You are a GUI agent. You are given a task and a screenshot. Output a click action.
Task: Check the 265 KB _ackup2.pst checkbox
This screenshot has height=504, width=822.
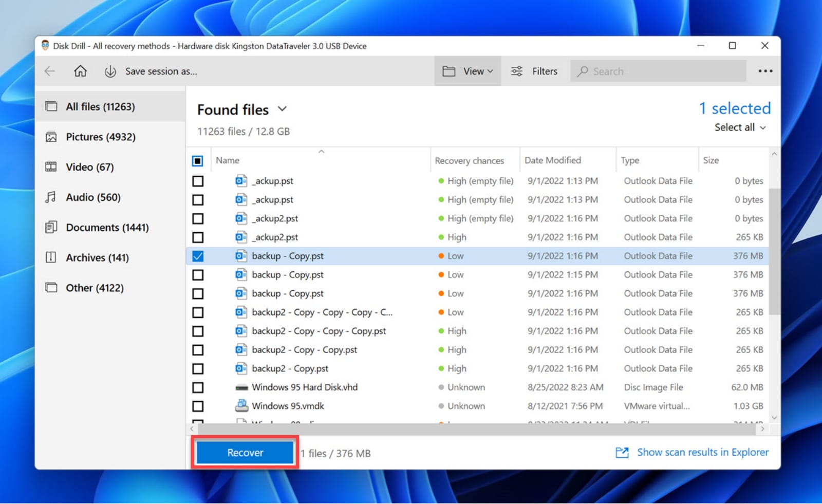click(198, 237)
